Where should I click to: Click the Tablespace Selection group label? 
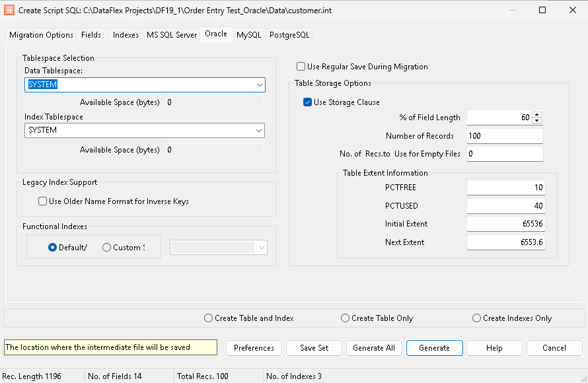(58, 58)
